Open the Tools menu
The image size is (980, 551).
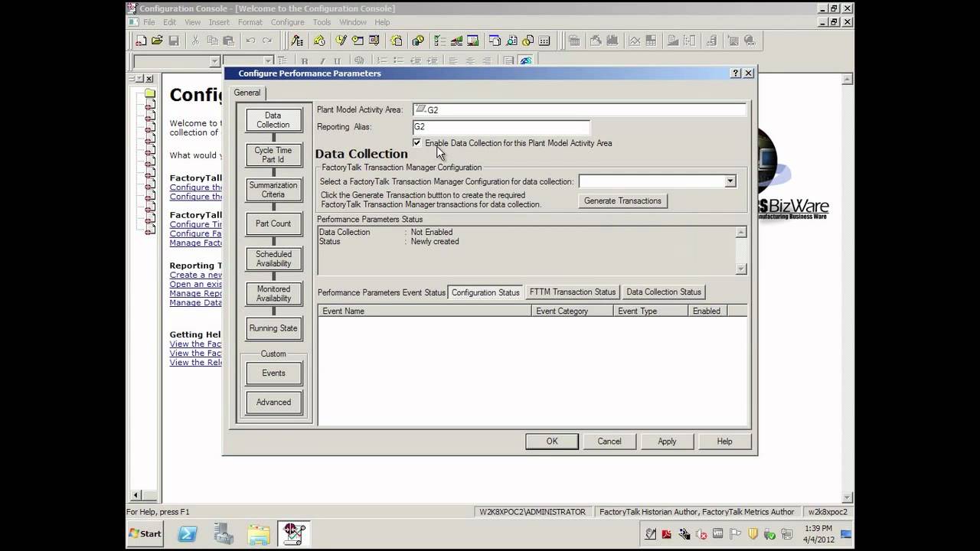(322, 22)
